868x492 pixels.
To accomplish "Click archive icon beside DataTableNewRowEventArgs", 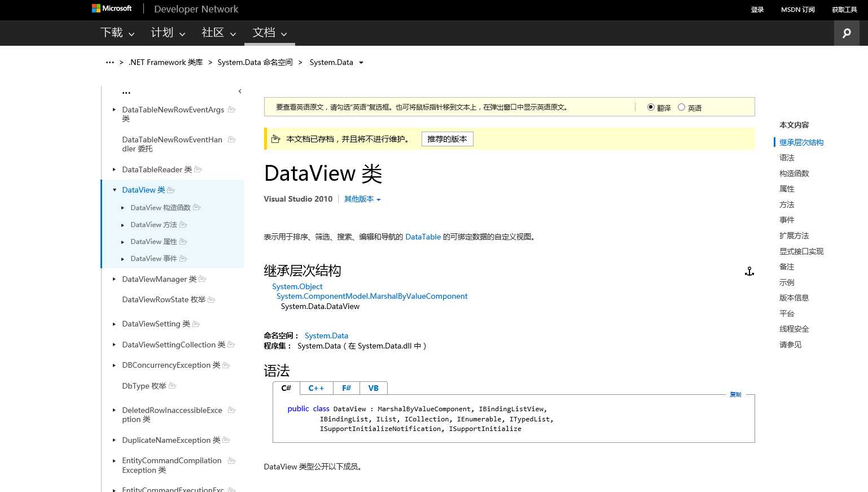I will click(231, 109).
